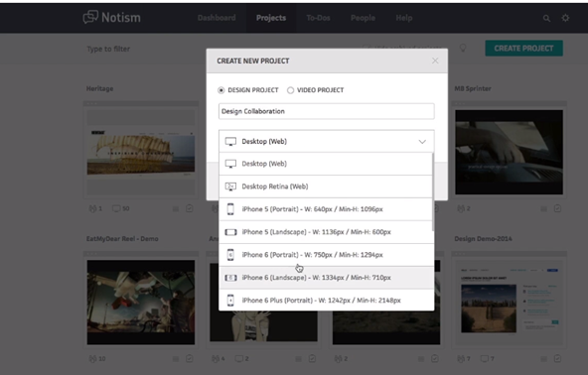Image resolution: width=588 pixels, height=375 pixels.
Task: Select the Video Project radio button
Action: [x=290, y=90]
